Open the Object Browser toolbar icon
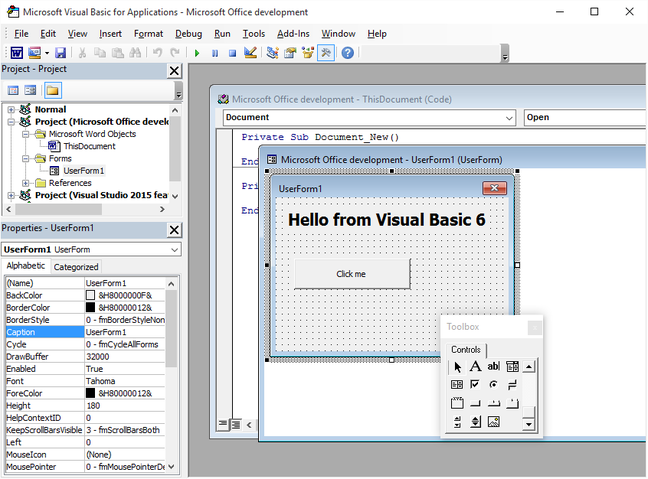This screenshot has width=648, height=479. [x=308, y=53]
